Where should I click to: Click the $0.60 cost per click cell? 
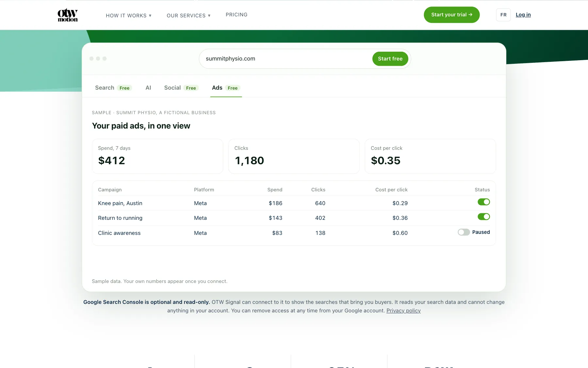click(400, 233)
